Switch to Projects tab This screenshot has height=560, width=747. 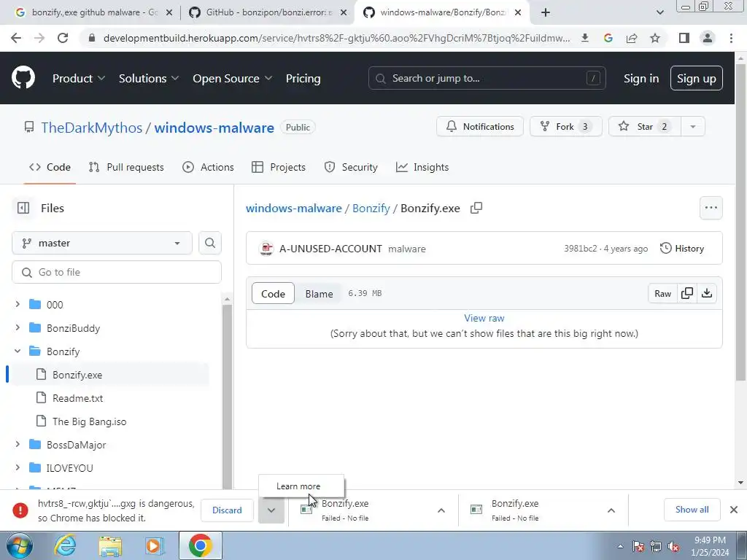tap(279, 167)
